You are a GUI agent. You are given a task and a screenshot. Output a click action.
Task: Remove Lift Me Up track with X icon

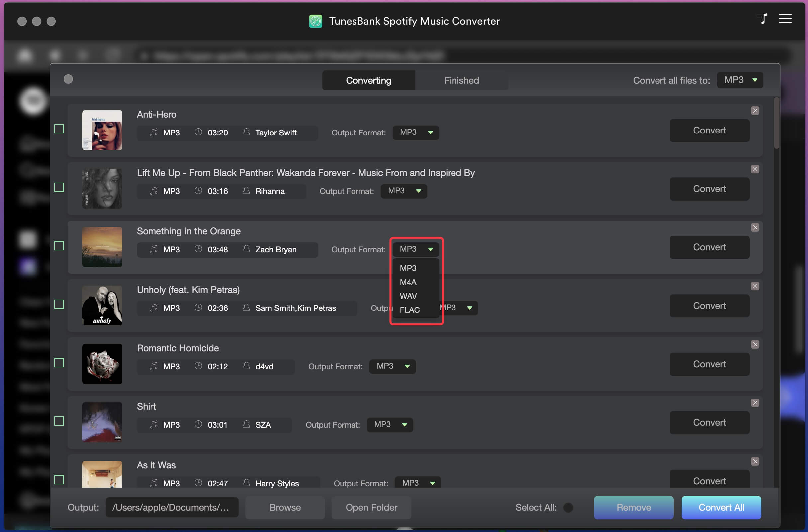tap(755, 169)
